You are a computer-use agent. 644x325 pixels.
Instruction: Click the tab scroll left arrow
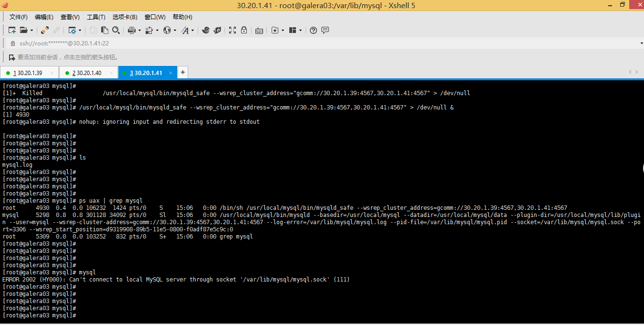point(630,72)
